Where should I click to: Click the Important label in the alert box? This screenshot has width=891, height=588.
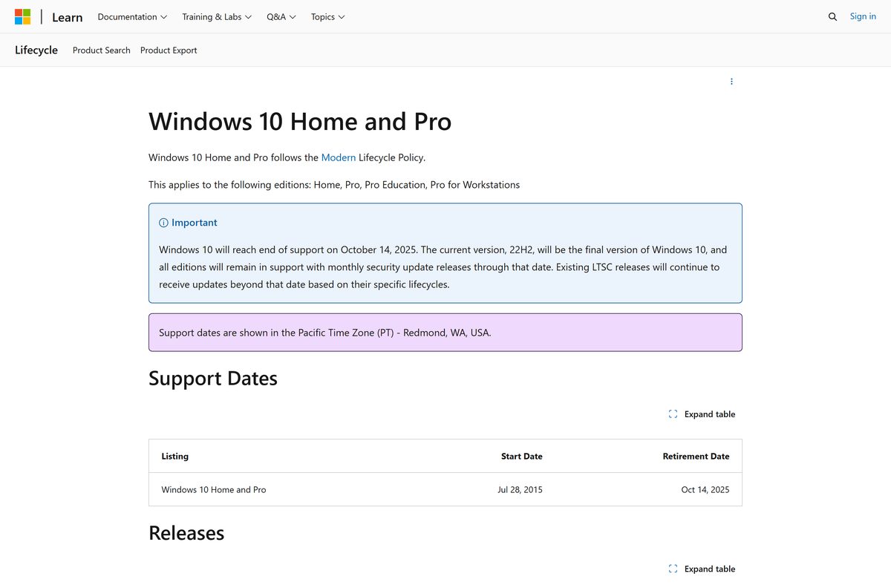(x=195, y=223)
